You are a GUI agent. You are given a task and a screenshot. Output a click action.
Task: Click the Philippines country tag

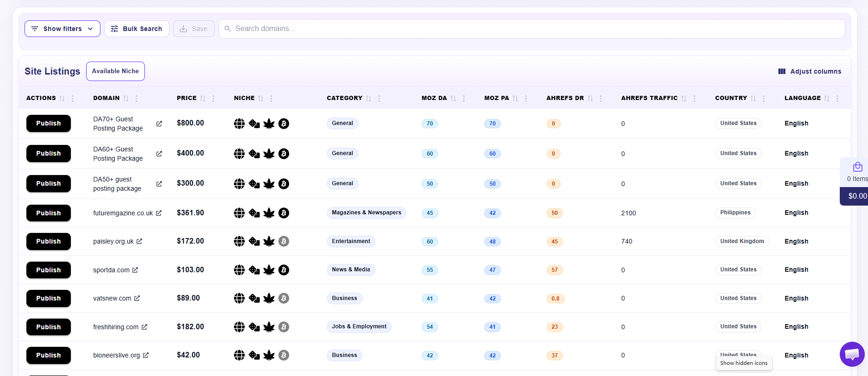735,213
